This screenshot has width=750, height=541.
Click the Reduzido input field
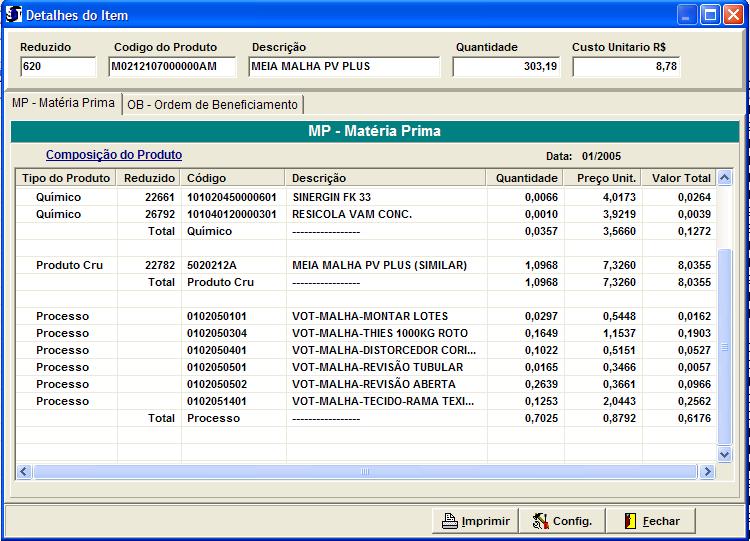coord(57,67)
